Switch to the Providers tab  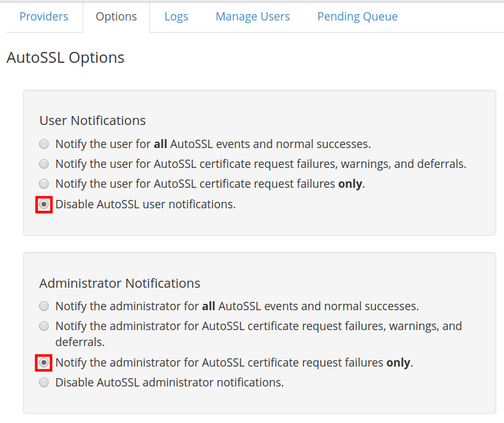(44, 17)
